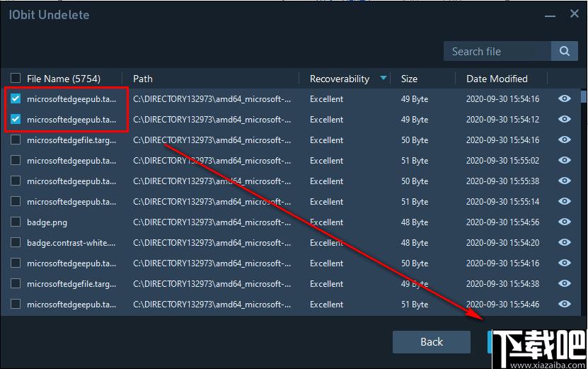Sort by File Name (5754) column header

pos(64,79)
